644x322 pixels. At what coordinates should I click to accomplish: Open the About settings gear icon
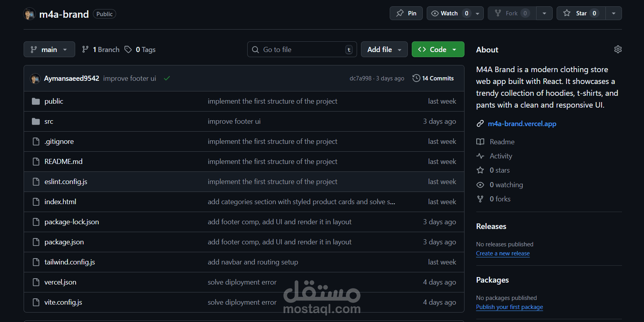(x=618, y=49)
